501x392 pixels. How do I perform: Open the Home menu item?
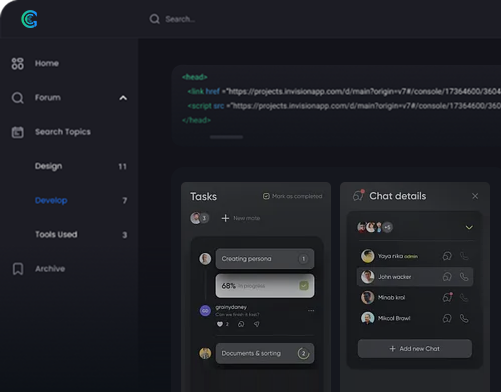[47, 63]
